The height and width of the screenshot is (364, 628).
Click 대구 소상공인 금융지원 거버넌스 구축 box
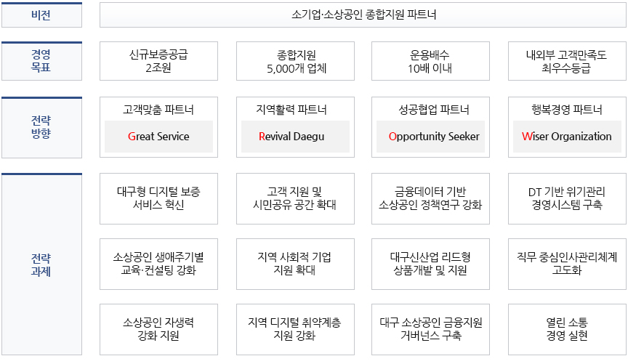click(x=430, y=330)
